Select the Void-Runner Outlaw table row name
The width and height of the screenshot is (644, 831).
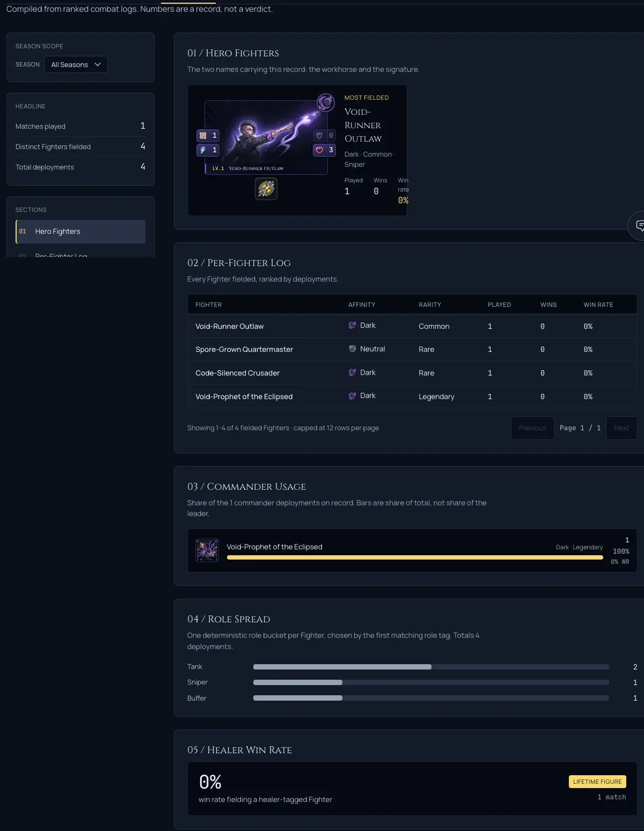pyautogui.click(x=230, y=326)
